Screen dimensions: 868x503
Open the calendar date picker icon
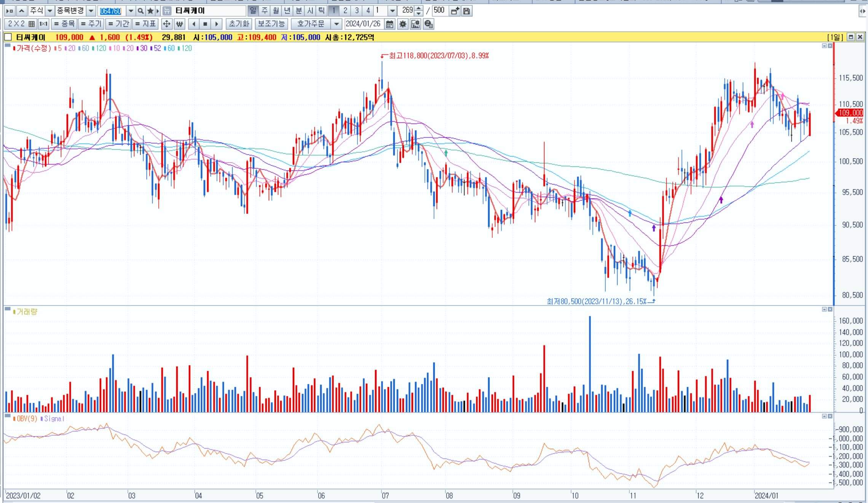(389, 24)
